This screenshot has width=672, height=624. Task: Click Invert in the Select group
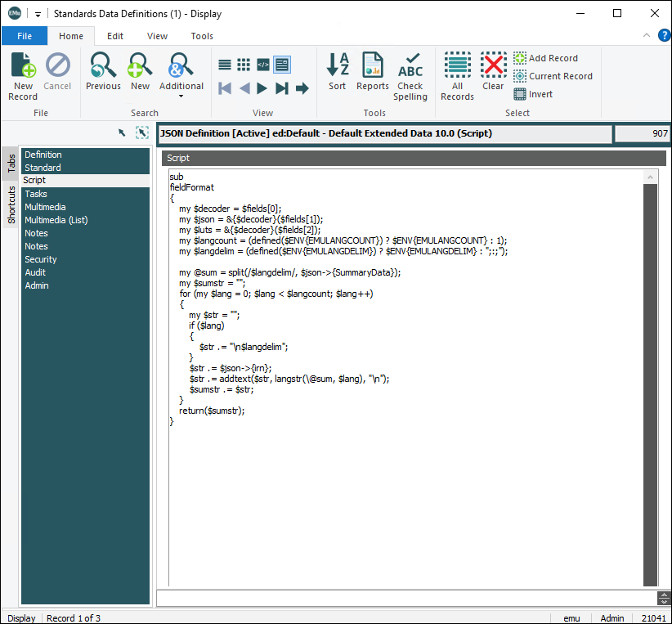click(540, 94)
